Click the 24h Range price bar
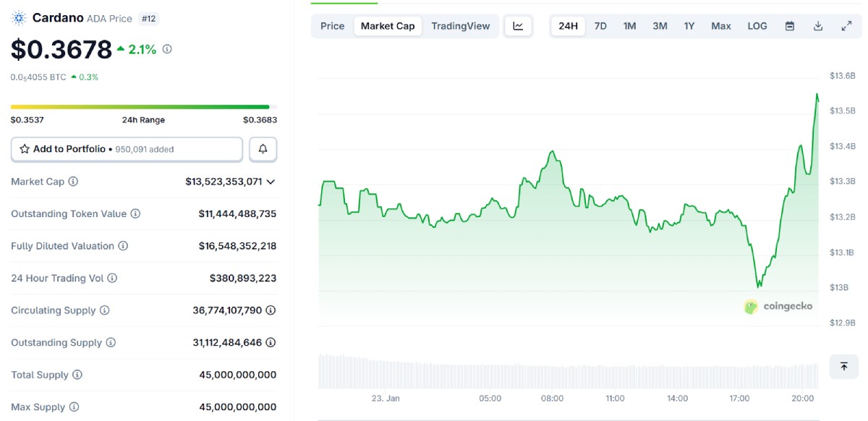 140,107
